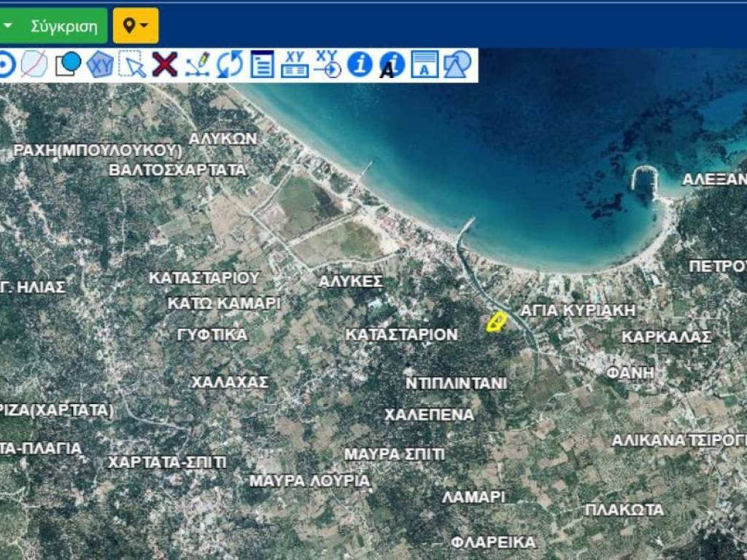The image size is (747, 560).
Task: Click the circle and square overlap tool
Action: 68,65
